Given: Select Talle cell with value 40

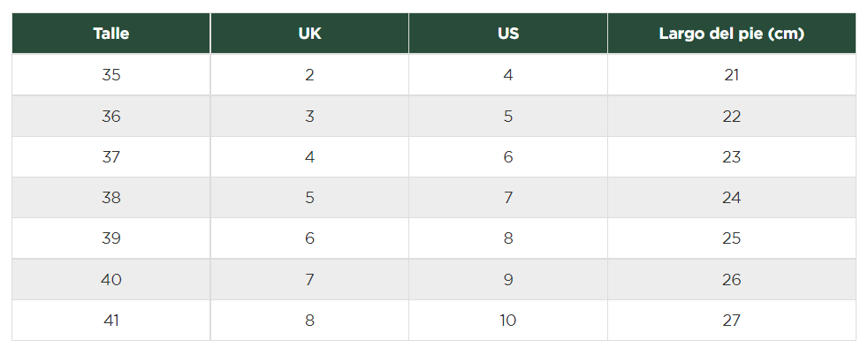Looking at the screenshot, I should (x=111, y=280).
